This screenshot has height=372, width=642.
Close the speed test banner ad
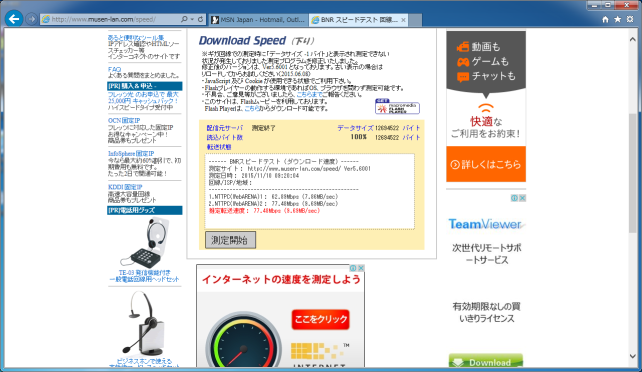pos(361,268)
